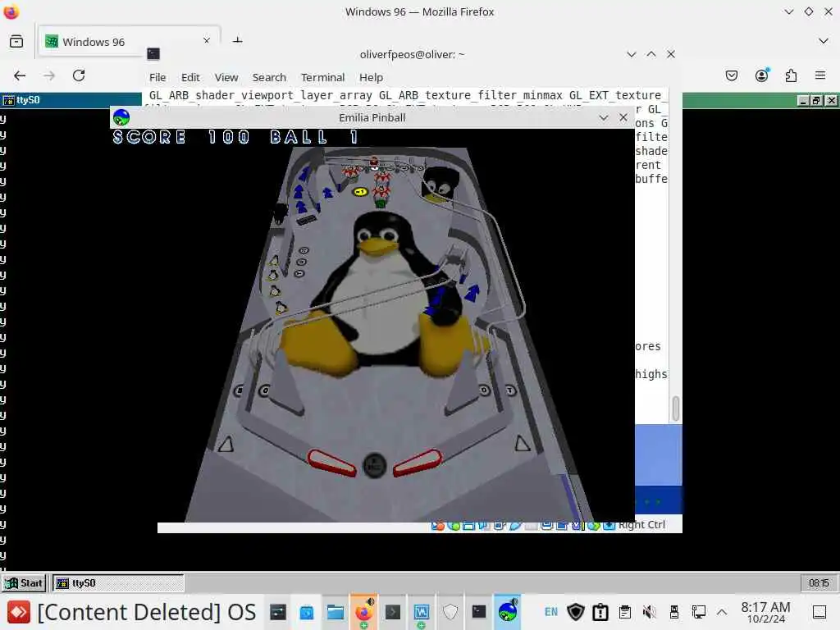Open the network connections tray icon
This screenshot has width=840, height=630.
(699, 612)
